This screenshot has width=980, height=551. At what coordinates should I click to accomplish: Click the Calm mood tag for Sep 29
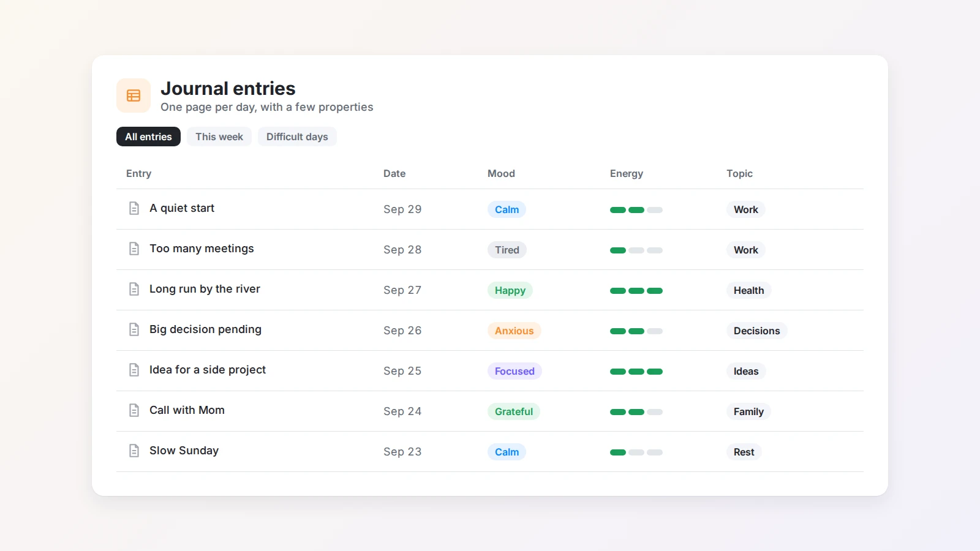507,209
